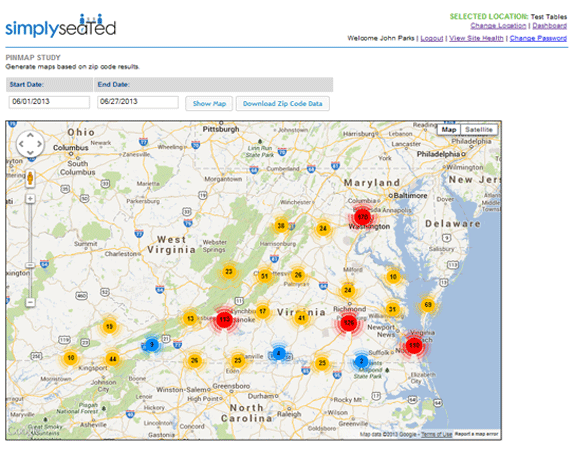The width and height of the screenshot is (573, 449).
Task: Click Download Zip Code Data button
Action: point(282,103)
